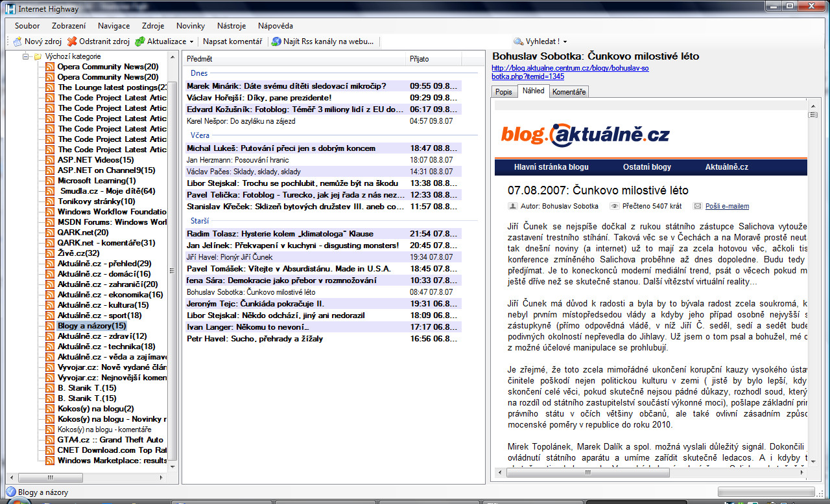
Task: Select Kokos(y) na blogu - komentáře feed
Action: coord(104,430)
